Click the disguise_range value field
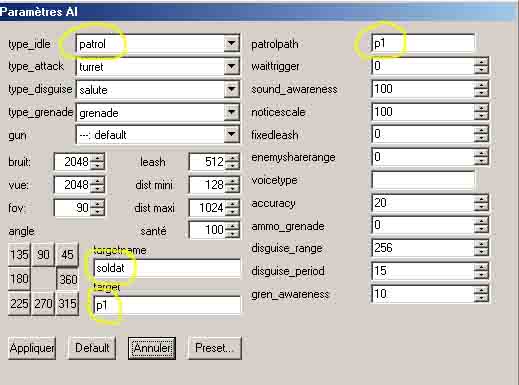519x385 pixels. pyautogui.click(x=422, y=248)
